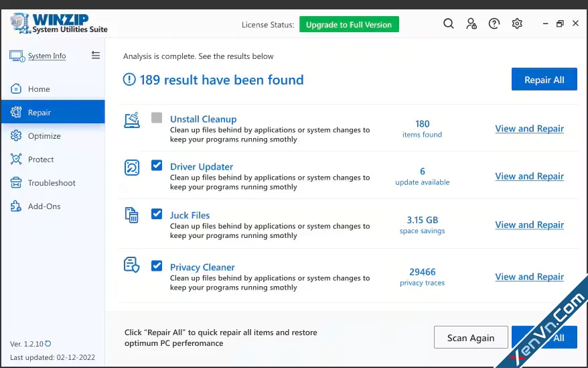Click the Troubleshoot toolbox icon
The image size is (588, 368).
click(16, 182)
